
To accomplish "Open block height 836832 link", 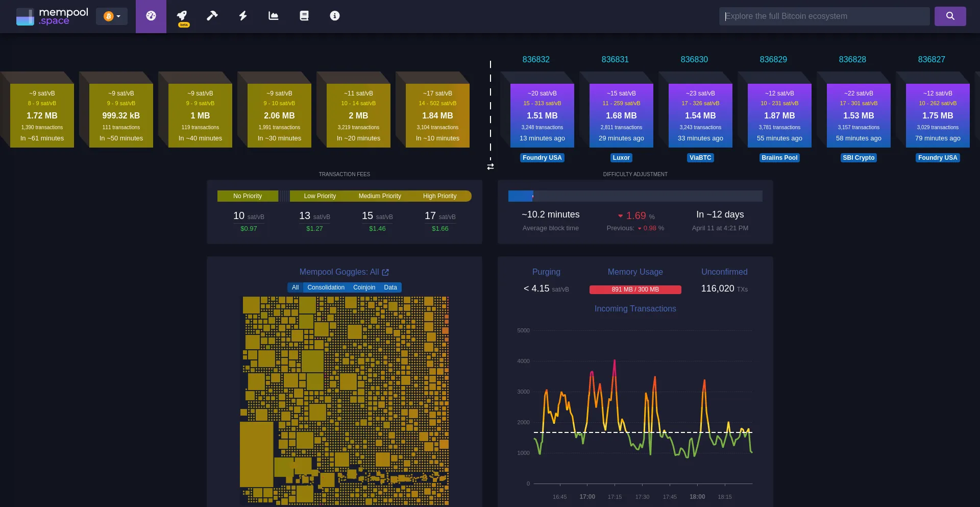I will (x=536, y=59).
